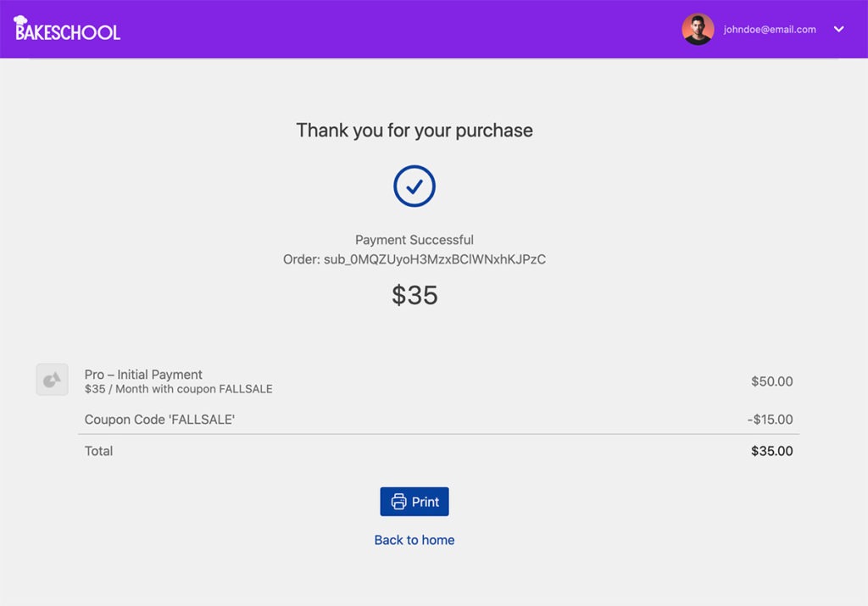Click the Pro plan product thumbnail icon
868x606 pixels.
pos(52,380)
